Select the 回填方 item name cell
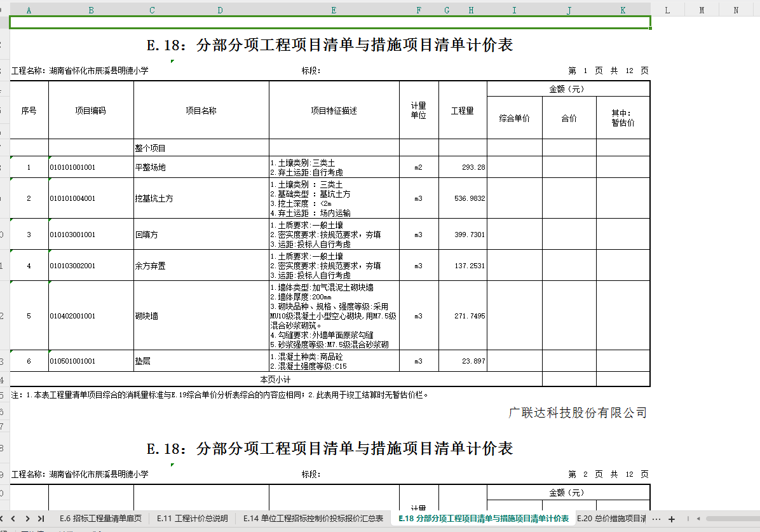 [x=201, y=235]
